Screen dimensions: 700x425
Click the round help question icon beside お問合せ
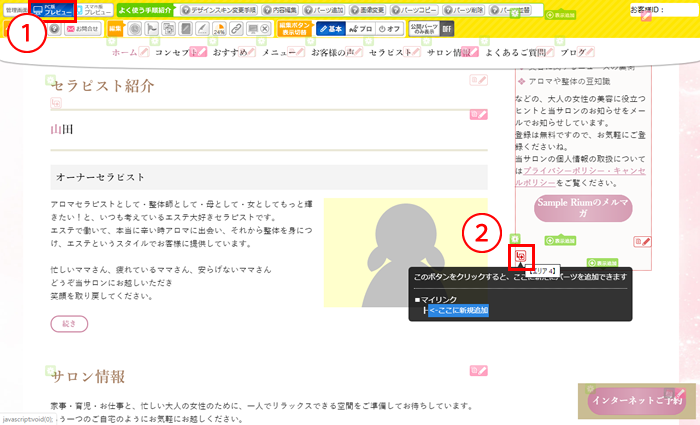tap(54, 29)
